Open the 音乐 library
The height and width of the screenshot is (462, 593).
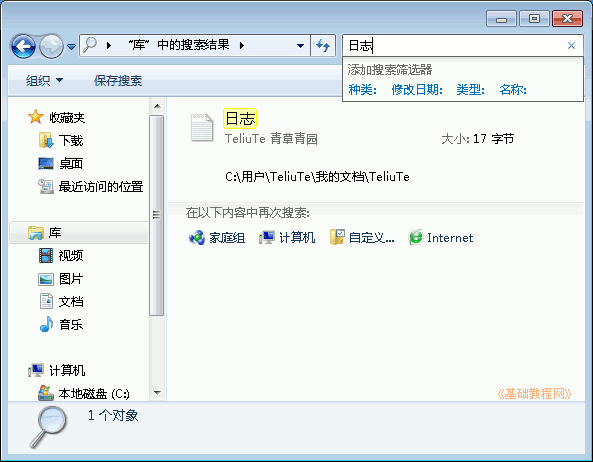point(61,324)
